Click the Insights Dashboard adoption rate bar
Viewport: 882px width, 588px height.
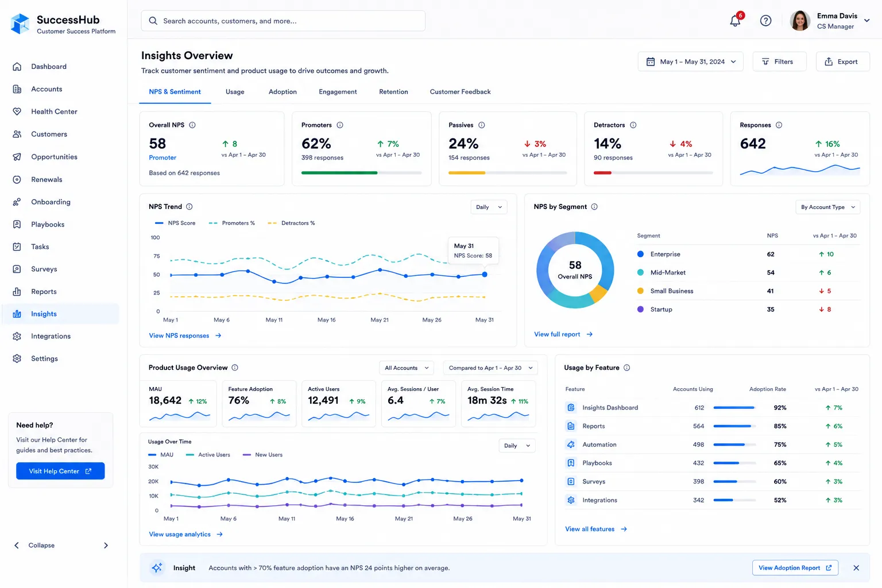(734, 408)
